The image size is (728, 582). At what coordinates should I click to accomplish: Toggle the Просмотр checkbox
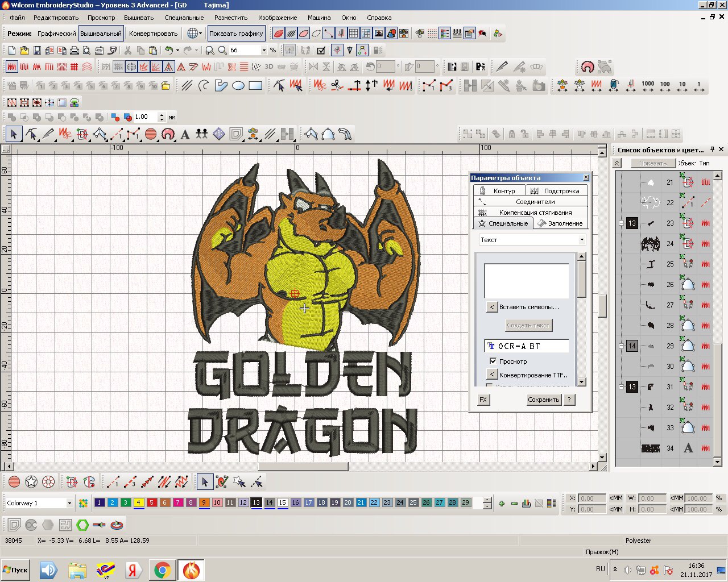pyautogui.click(x=493, y=361)
